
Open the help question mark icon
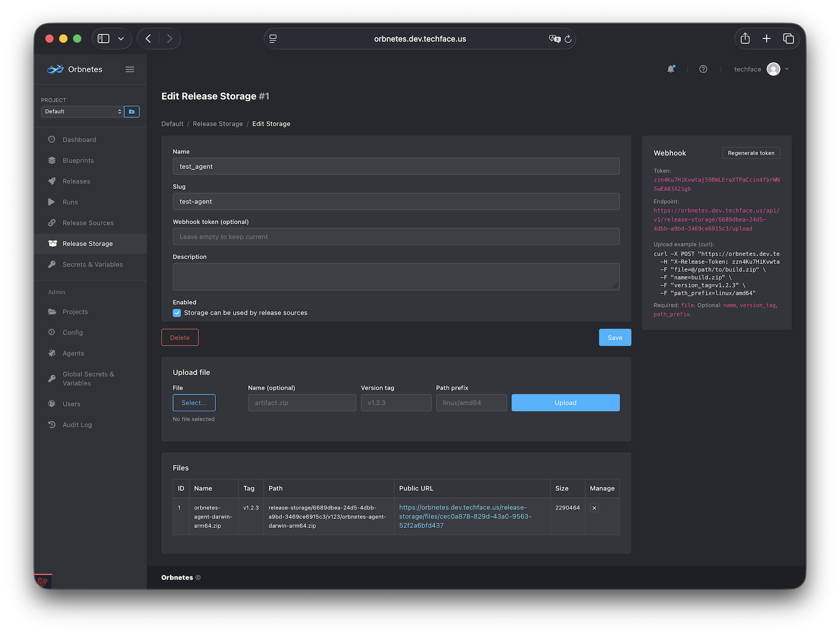(703, 69)
